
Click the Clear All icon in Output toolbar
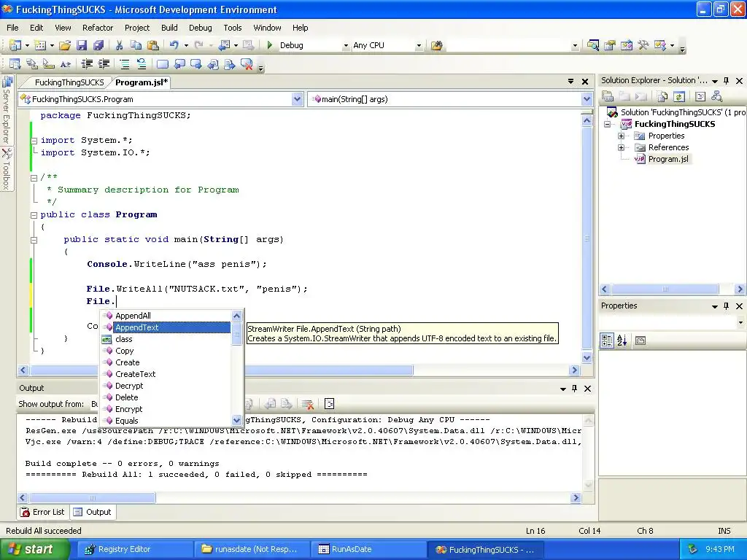point(308,404)
